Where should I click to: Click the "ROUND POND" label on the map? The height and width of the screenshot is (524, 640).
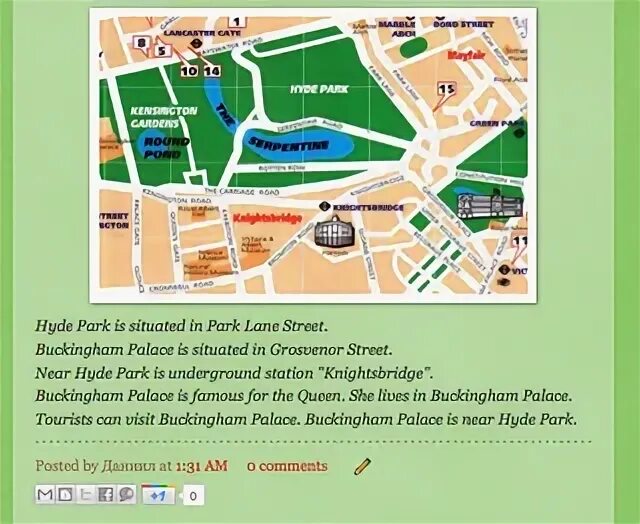coord(166,148)
